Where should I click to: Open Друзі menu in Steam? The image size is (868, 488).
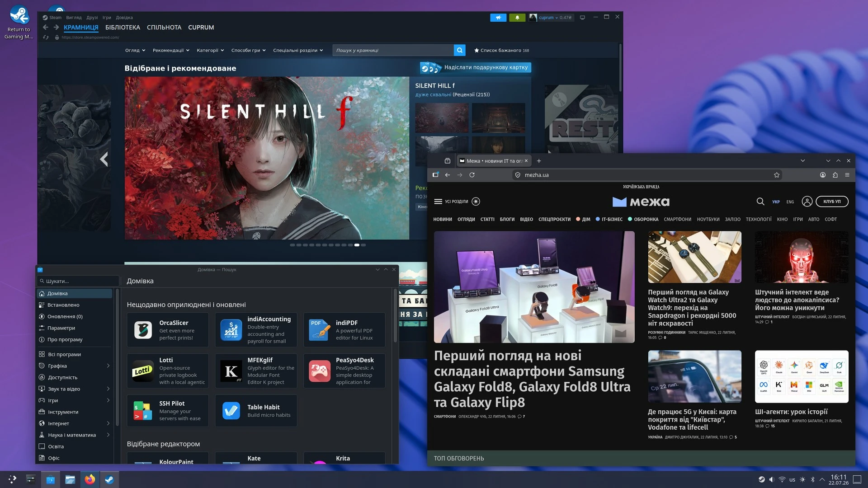point(92,18)
